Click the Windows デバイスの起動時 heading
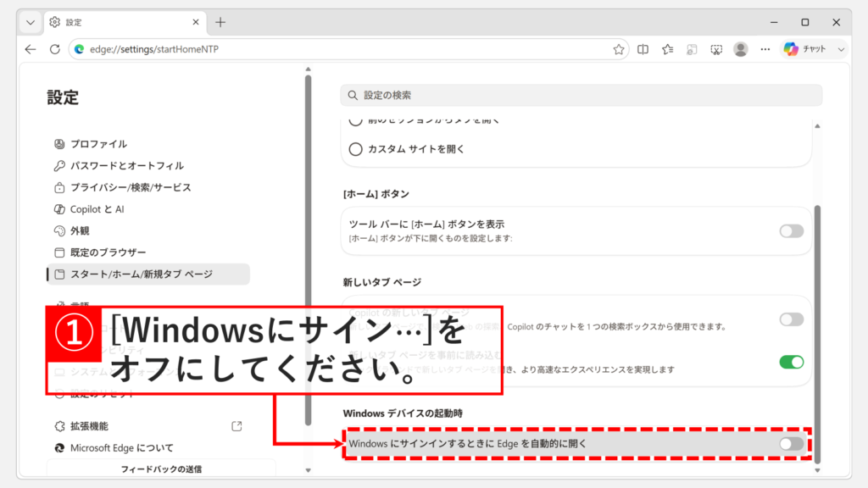Viewport: 868px width, 488px height. coord(403,413)
